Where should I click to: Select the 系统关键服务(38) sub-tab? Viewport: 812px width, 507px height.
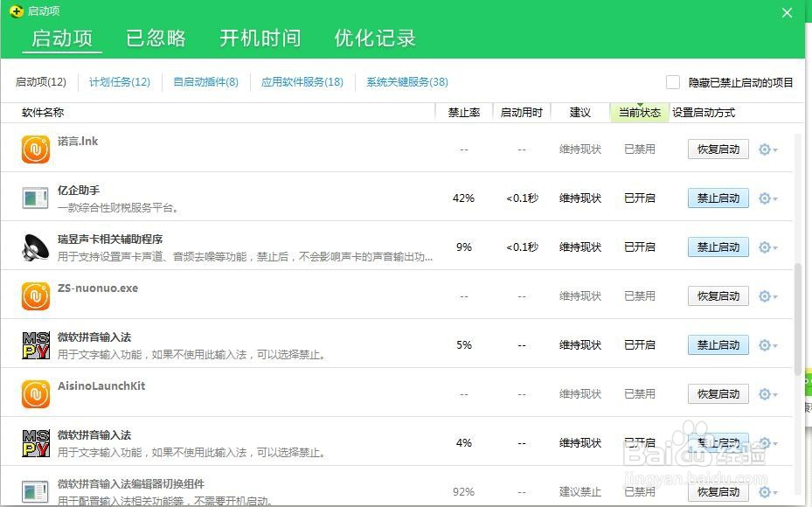pyautogui.click(x=407, y=82)
